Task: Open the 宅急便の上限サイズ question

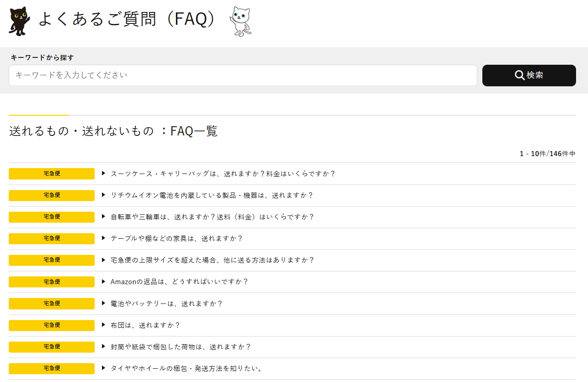Action: (x=212, y=260)
